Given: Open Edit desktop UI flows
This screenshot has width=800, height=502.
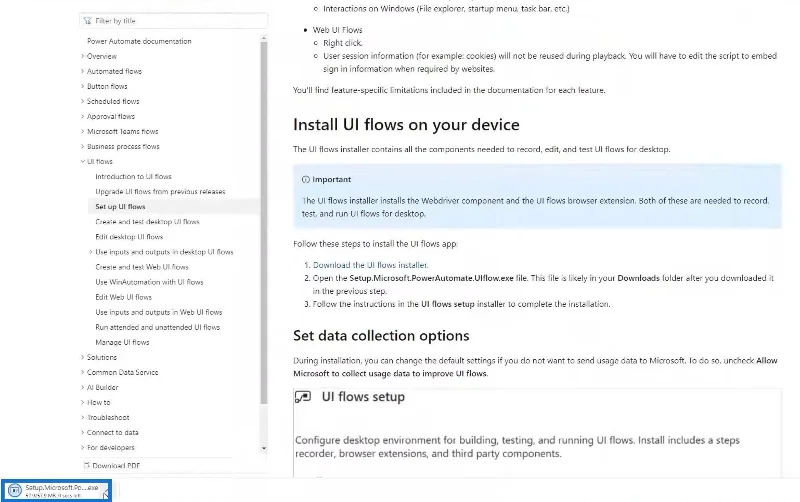Looking at the screenshot, I should 129,237.
